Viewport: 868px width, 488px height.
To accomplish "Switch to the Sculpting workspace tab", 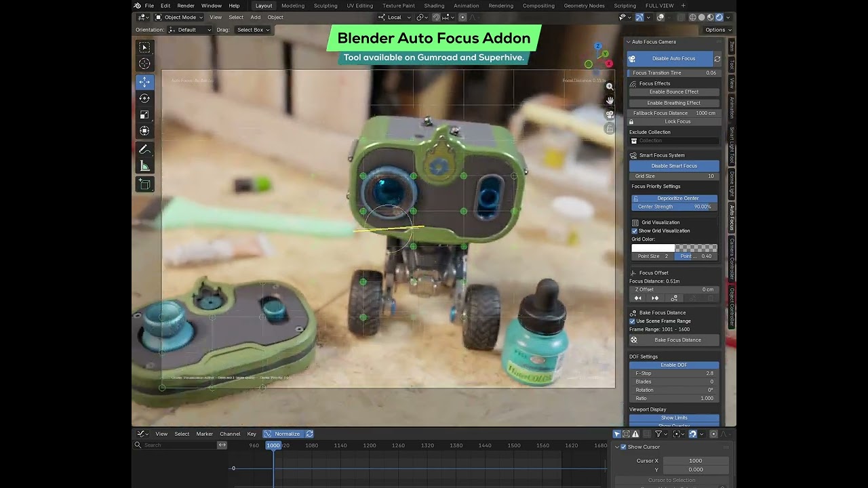I will (x=325, y=5).
